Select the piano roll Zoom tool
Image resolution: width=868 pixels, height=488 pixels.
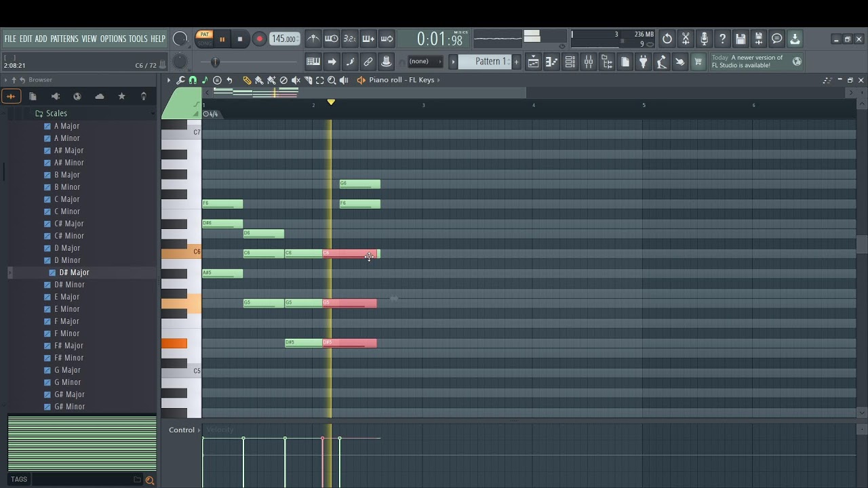pyautogui.click(x=332, y=80)
